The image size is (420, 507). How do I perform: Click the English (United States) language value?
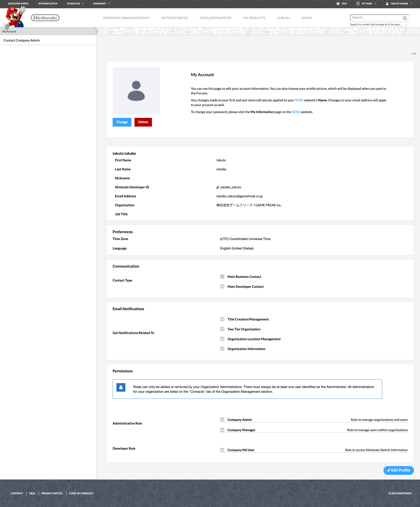tap(237, 248)
